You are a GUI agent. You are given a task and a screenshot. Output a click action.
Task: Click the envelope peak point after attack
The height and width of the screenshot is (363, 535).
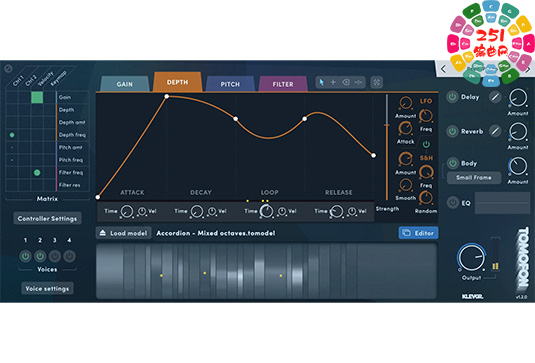point(167,97)
